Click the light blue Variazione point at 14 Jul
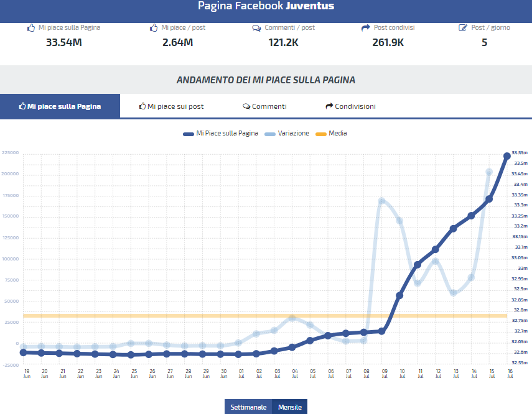 471,278
